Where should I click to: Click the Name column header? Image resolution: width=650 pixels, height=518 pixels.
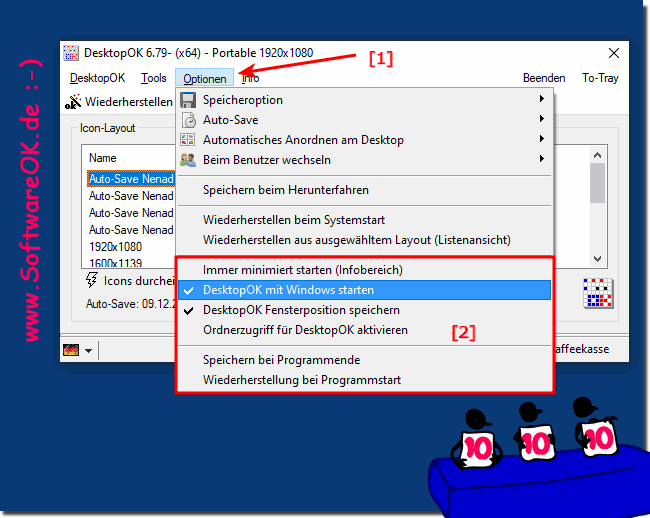coord(103,158)
